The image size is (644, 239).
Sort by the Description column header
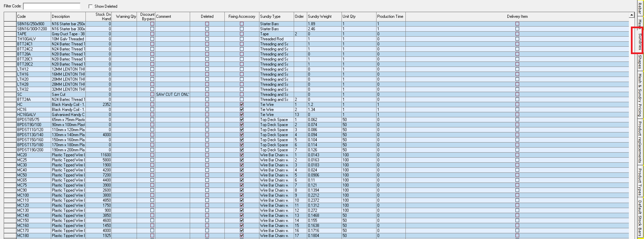(x=68, y=16)
